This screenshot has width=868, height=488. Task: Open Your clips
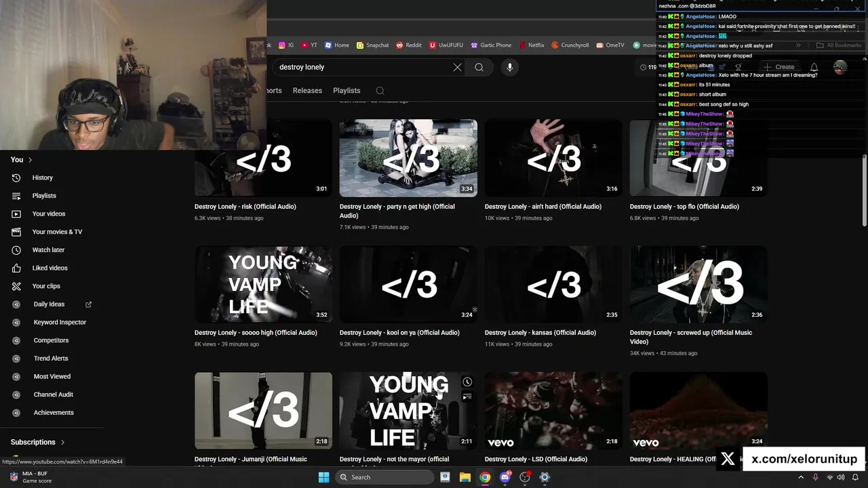pos(46,286)
